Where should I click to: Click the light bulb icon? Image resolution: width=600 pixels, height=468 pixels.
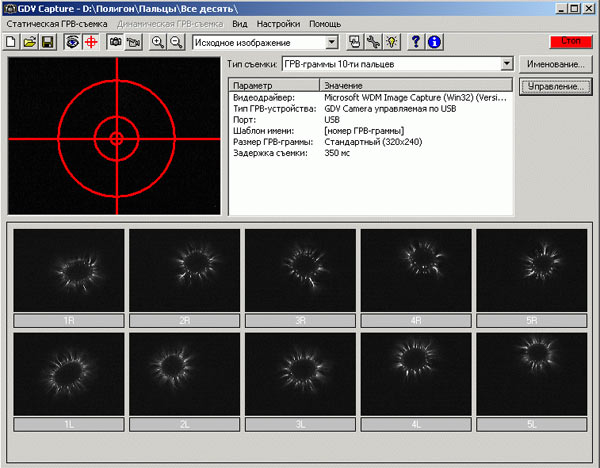pyautogui.click(x=391, y=42)
